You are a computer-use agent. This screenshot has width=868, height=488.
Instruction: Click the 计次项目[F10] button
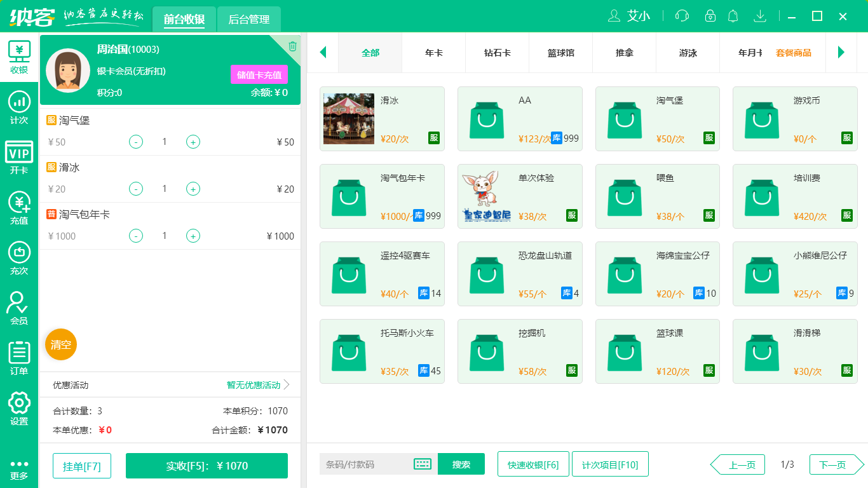(x=610, y=464)
